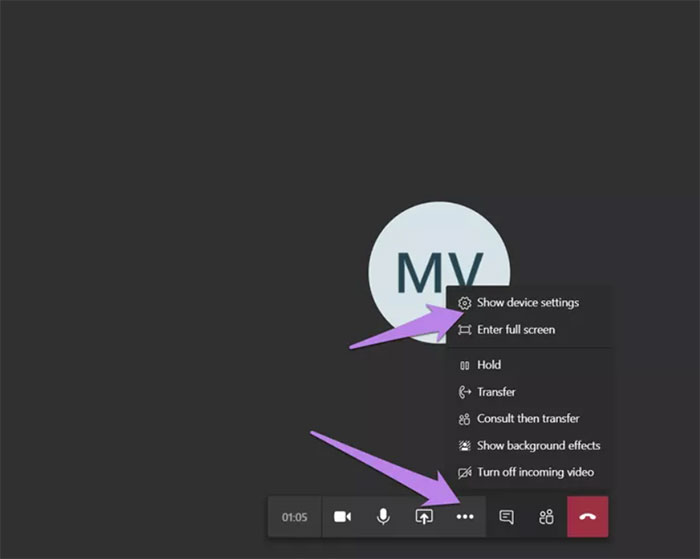Screen dimensions: 700x559
Task: Mute the microphone in call toolbar
Action: tap(383, 517)
